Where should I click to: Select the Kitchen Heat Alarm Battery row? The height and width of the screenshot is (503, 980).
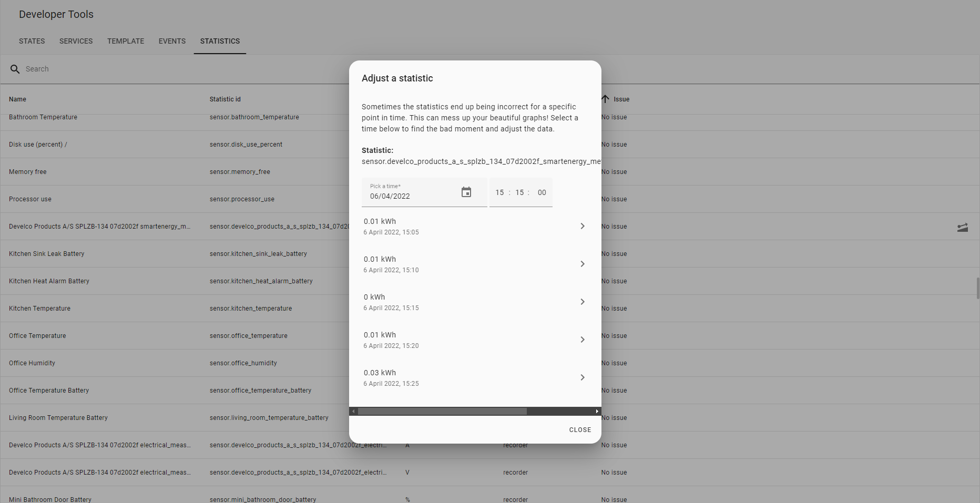[x=49, y=281]
